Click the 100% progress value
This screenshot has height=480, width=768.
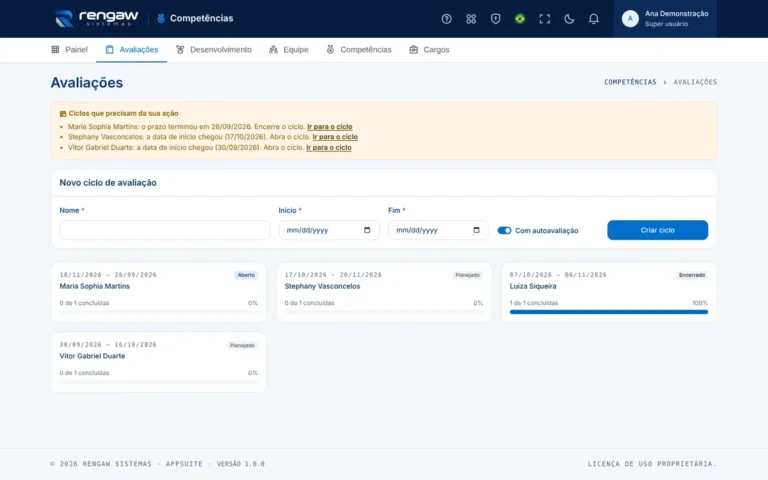click(700, 303)
